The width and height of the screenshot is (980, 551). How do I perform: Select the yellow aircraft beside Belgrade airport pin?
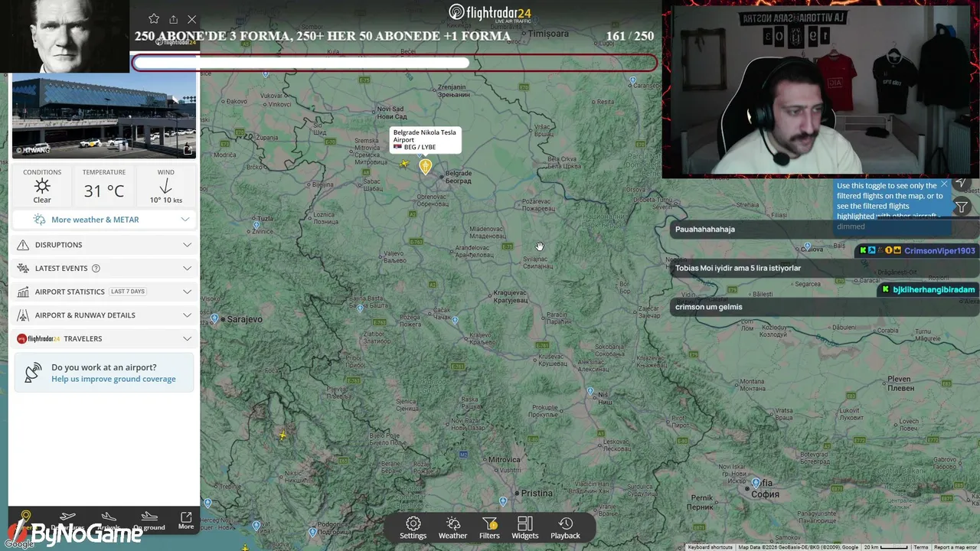coord(404,163)
